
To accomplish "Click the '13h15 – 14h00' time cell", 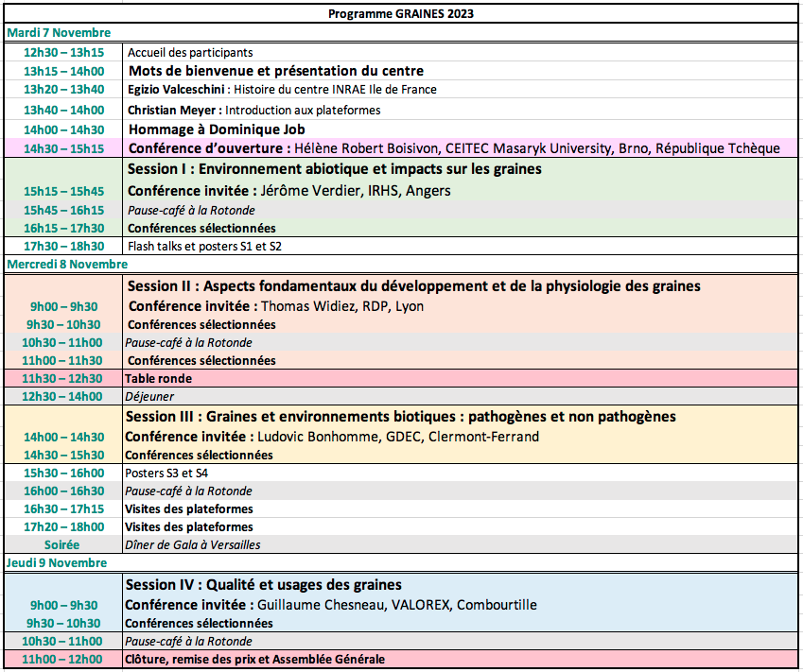I will pos(63,71).
